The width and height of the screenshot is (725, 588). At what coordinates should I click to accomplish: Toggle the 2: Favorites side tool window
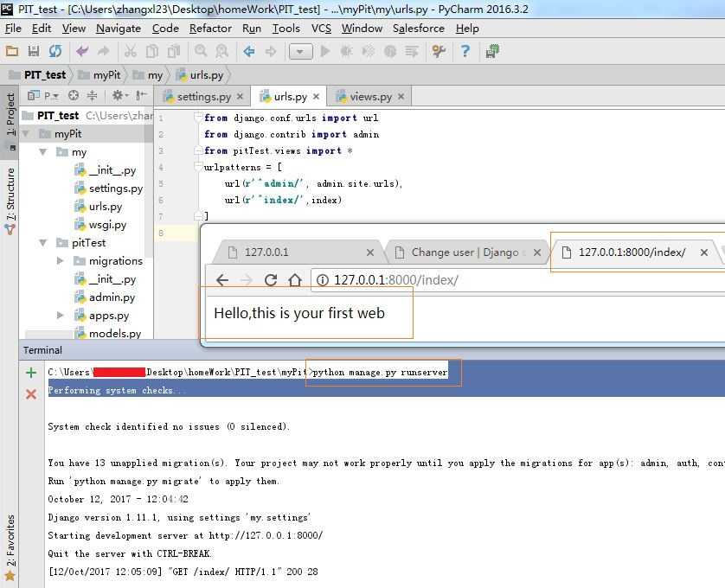(10, 547)
